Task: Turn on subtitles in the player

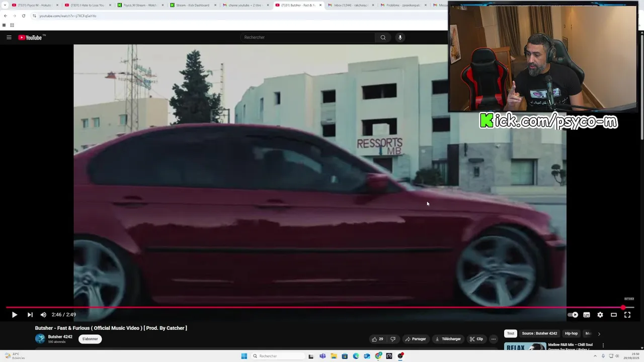Action: [x=587, y=315]
